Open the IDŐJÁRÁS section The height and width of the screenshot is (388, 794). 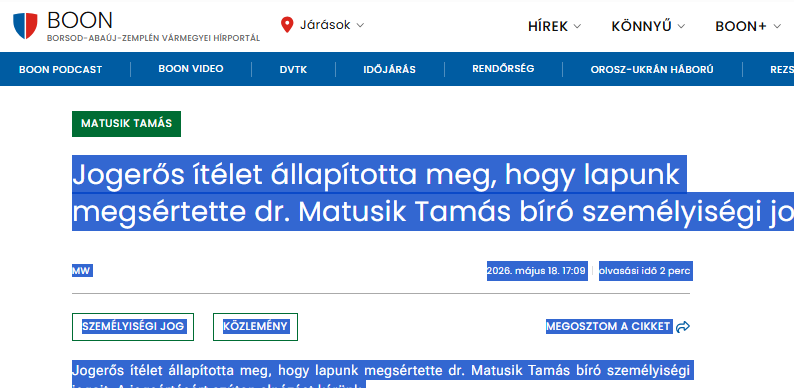[x=389, y=70]
